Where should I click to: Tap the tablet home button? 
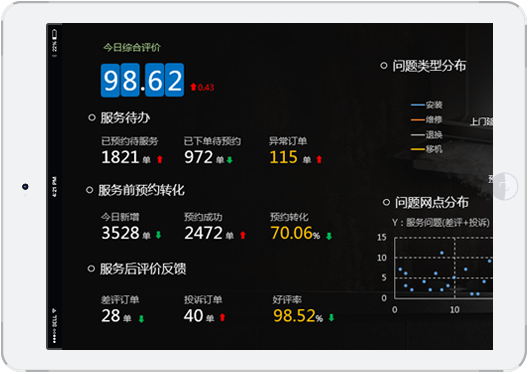coord(505,186)
